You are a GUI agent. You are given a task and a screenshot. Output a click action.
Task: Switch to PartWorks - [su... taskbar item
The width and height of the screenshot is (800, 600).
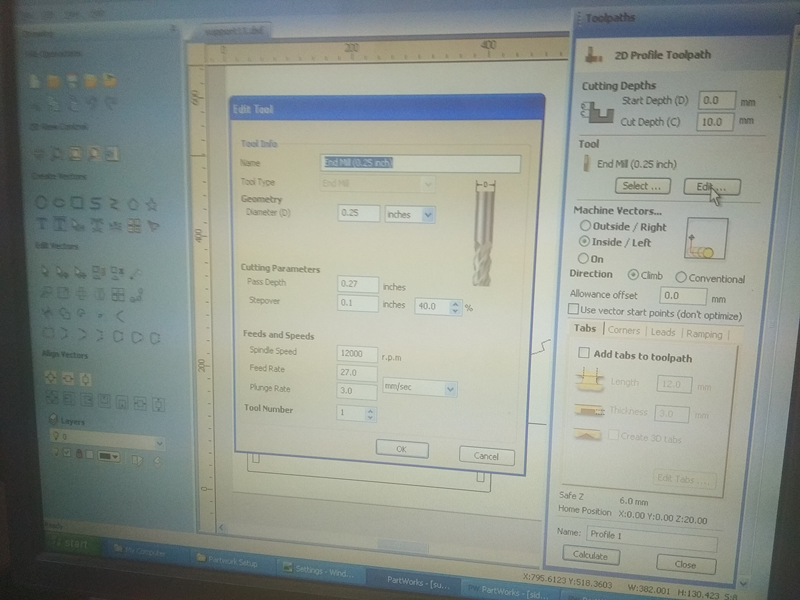[x=413, y=581]
